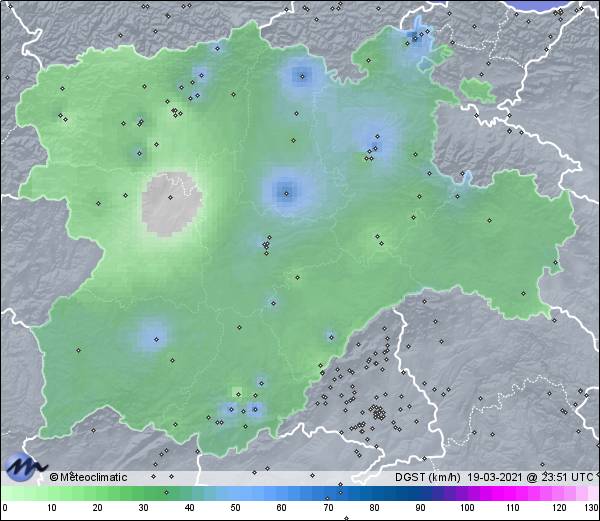Image resolution: width=600 pixels, height=521 pixels.
Task: Click the Meteoclimatic wave logo
Action: (x=24, y=467)
